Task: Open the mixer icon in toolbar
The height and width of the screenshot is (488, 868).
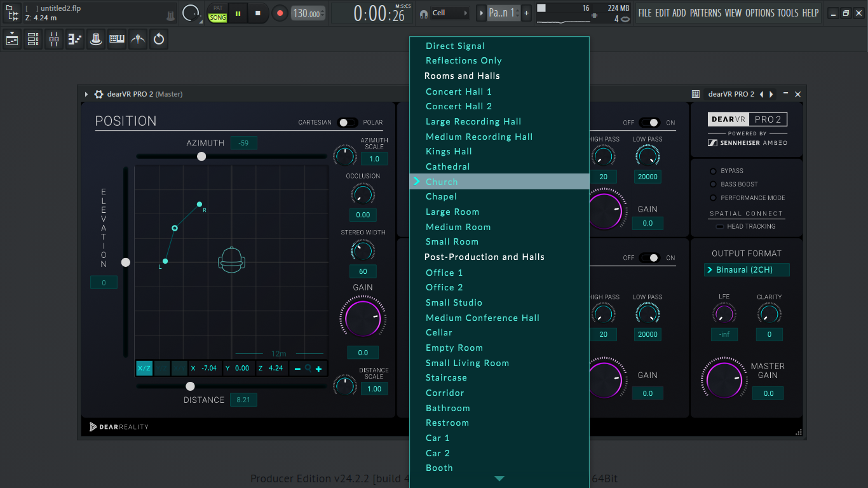Action: tap(54, 39)
